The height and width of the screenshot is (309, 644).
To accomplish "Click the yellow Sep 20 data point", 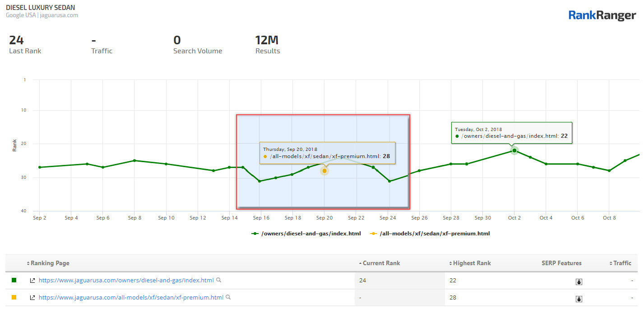I will [324, 171].
